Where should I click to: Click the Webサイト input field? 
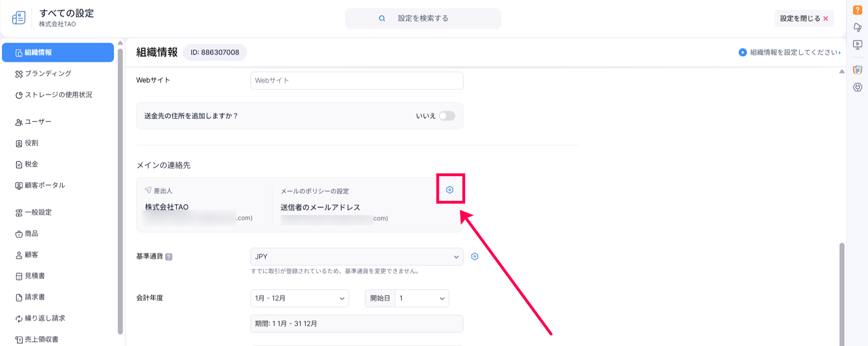coord(356,81)
